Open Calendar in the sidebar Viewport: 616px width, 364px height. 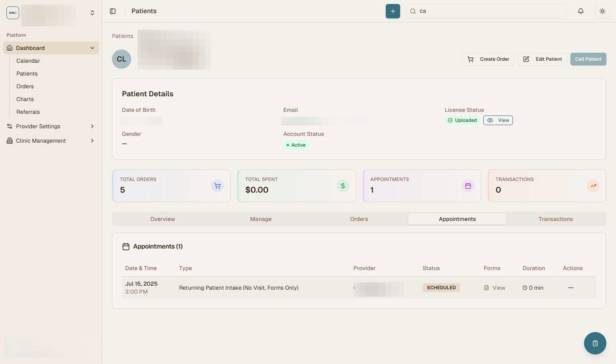click(28, 61)
